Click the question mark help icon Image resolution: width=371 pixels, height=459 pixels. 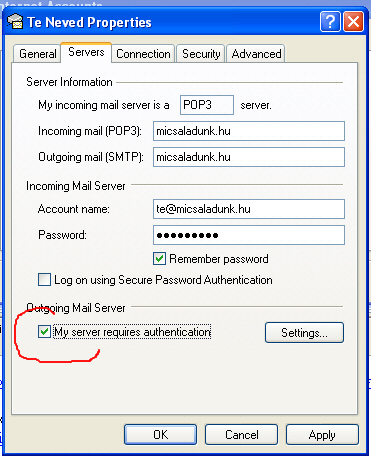pos(330,22)
